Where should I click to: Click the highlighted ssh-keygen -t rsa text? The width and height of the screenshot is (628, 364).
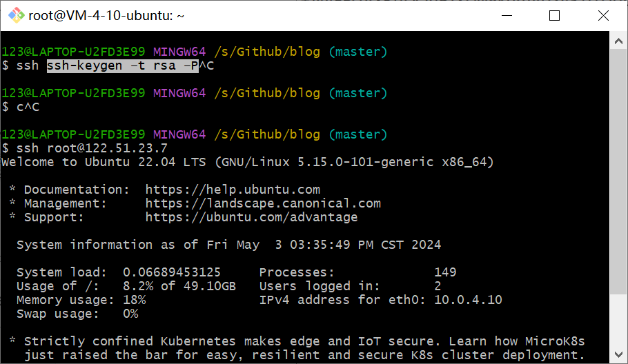[123, 65]
